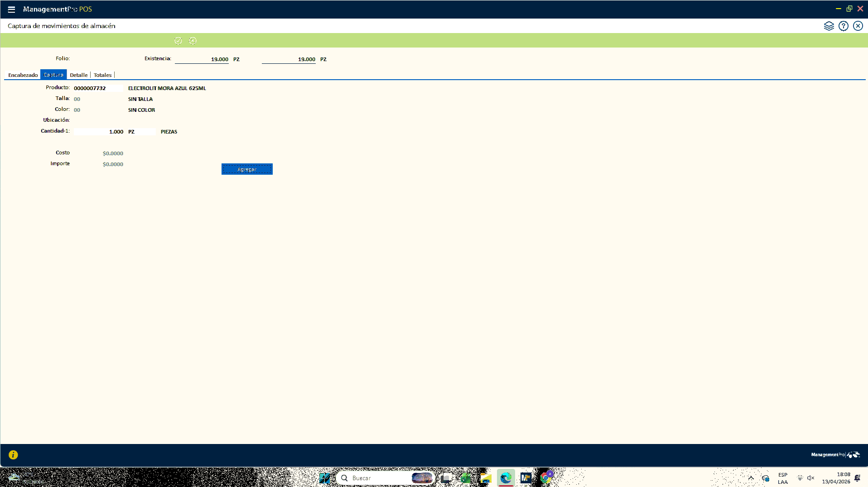Click the Cantidad-1 quantity field

click(98, 132)
